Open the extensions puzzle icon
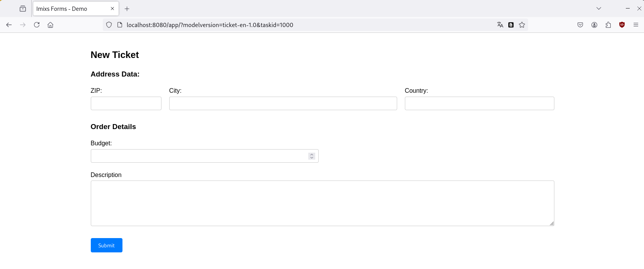This screenshot has height=269, width=644. point(608,25)
